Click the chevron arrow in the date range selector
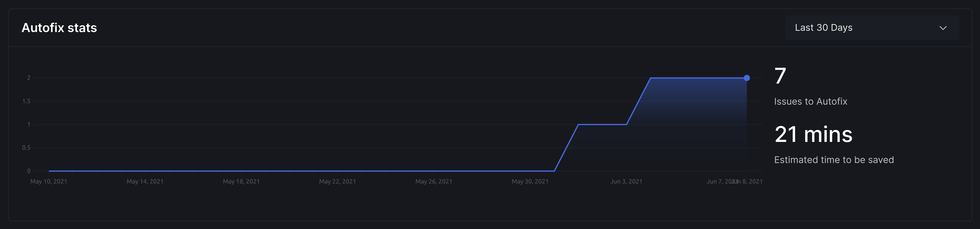This screenshot has width=980, height=229. (x=943, y=28)
